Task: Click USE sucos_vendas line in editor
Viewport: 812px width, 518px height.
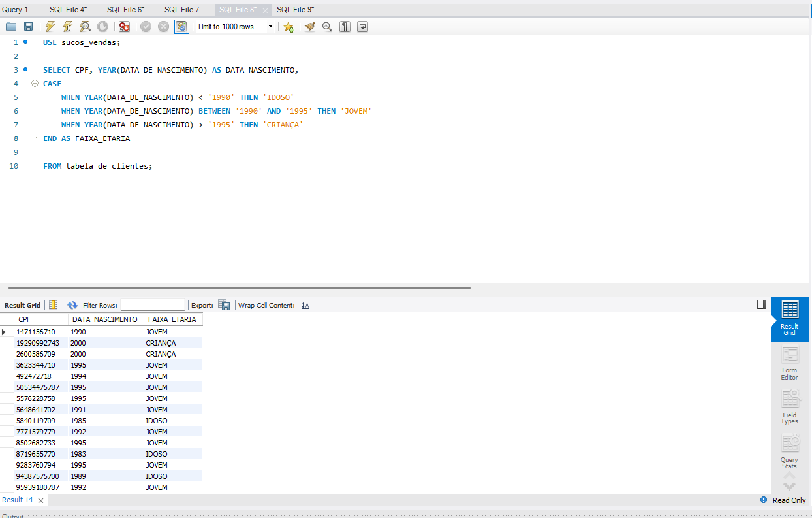Action: (82, 42)
